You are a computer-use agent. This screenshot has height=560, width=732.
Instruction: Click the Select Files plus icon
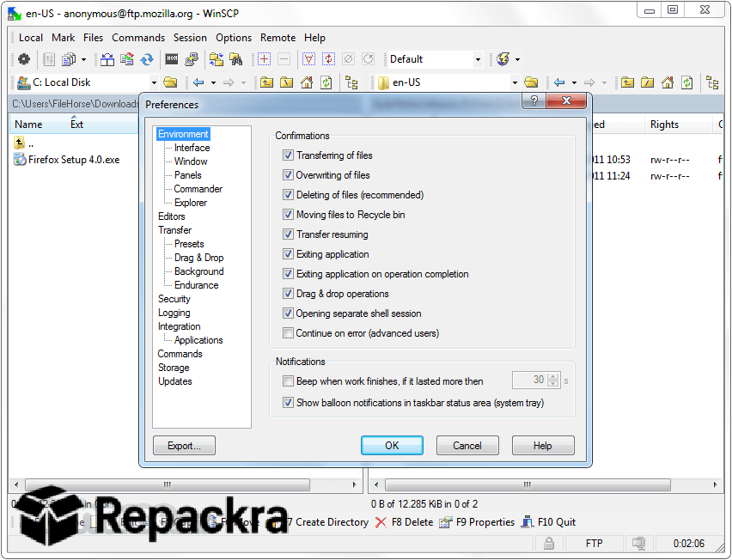point(265,59)
